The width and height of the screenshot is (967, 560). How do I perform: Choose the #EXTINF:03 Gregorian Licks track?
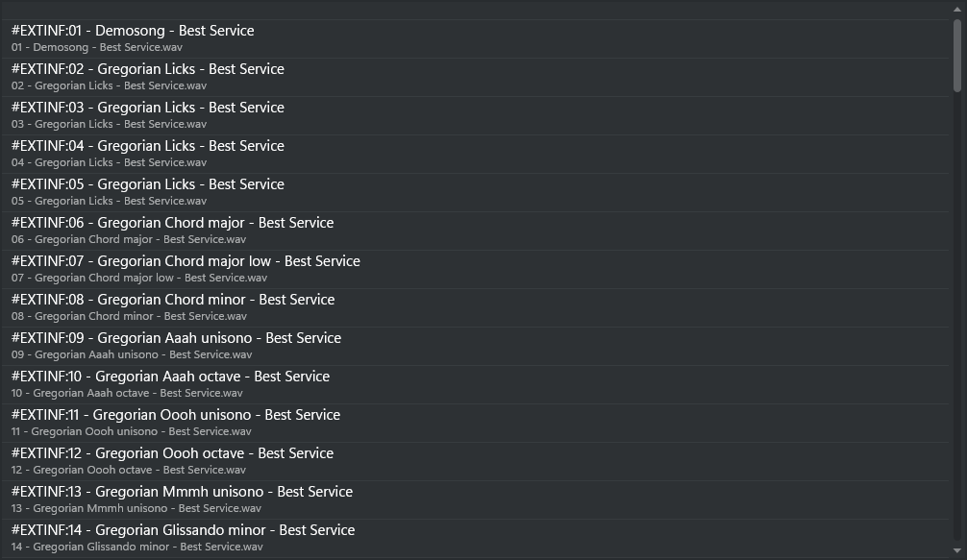coord(148,108)
